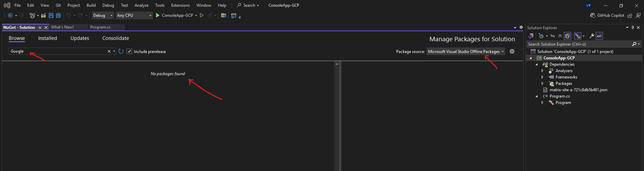Open the ConsoleApp-GCP startup project dropdown arrow
This screenshot has height=171, width=644.
tap(196, 15)
